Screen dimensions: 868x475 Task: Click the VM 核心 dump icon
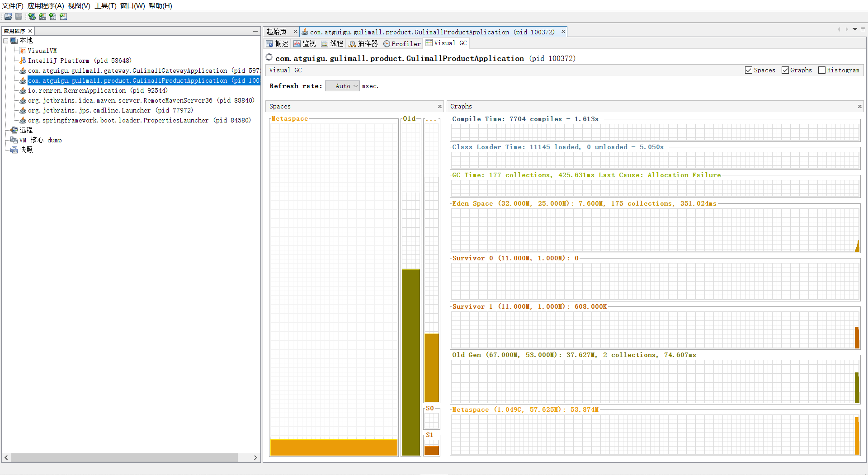(x=14, y=140)
